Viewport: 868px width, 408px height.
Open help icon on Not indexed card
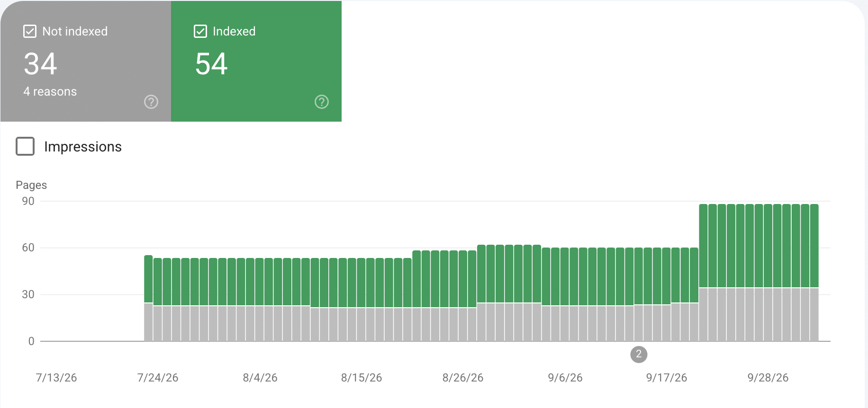[151, 102]
